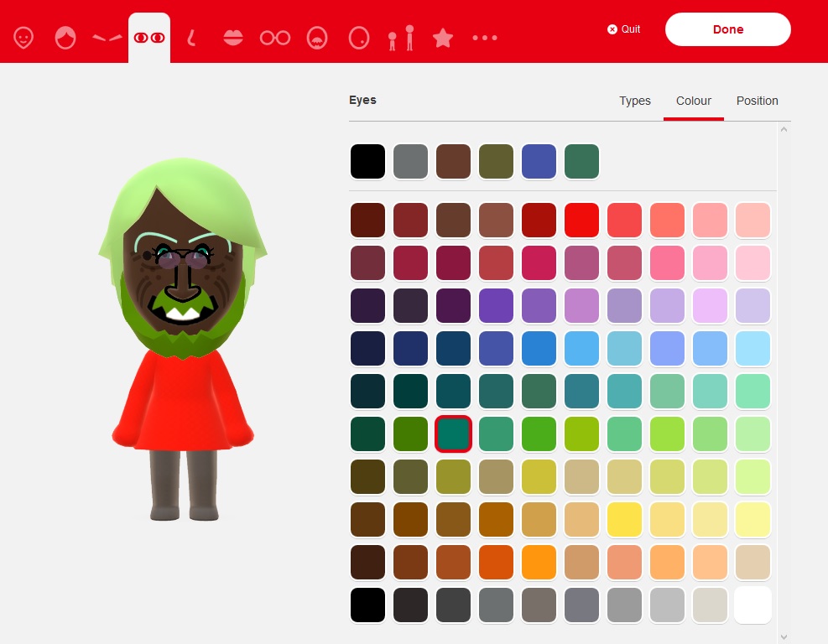Pick the grey preset eye colour

coord(410,162)
